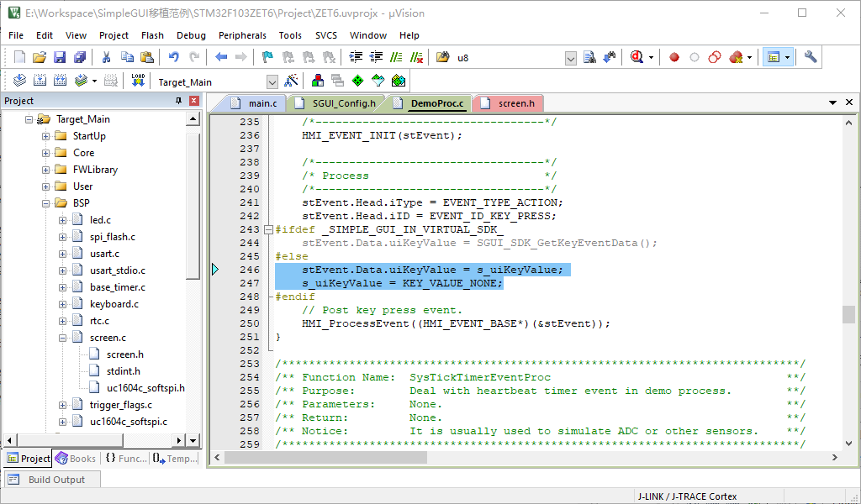Screen dimensions: 861x504
Task: Switch to main.c editor tab
Action: click(x=257, y=103)
